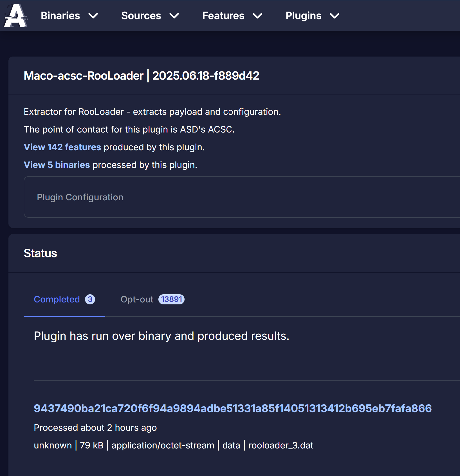460x476 pixels.
Task: Click the Opt-out count badge 13891
Action: click(x=171, y=299)
